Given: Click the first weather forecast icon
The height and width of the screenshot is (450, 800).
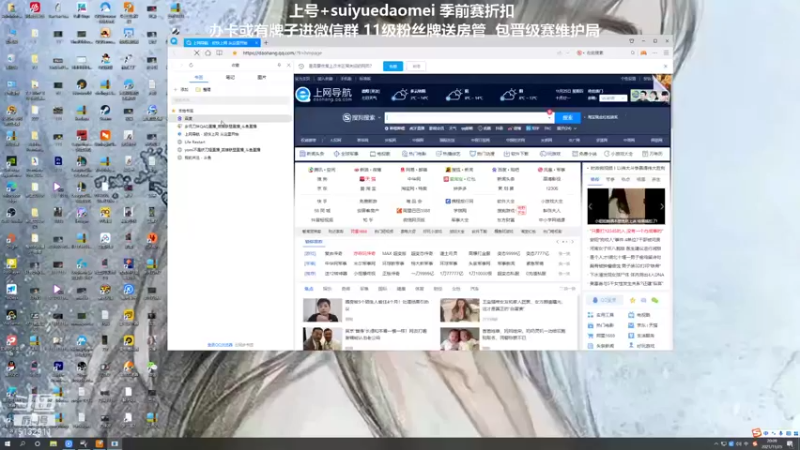Looking at the screenshot, I should [x=400, y=94].
